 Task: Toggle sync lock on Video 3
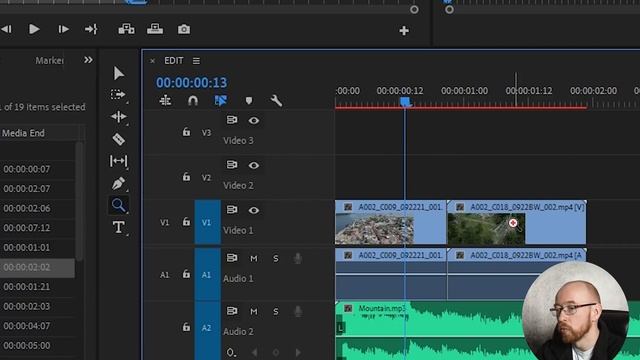tap(232, 120)
